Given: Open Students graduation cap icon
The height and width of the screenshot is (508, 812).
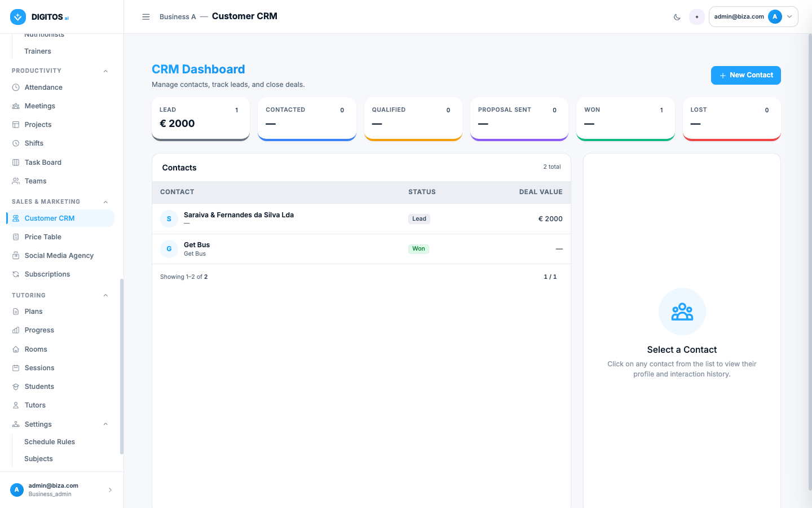Looking at the screenshot, I should pyautogui.click(x=16, y=387).
